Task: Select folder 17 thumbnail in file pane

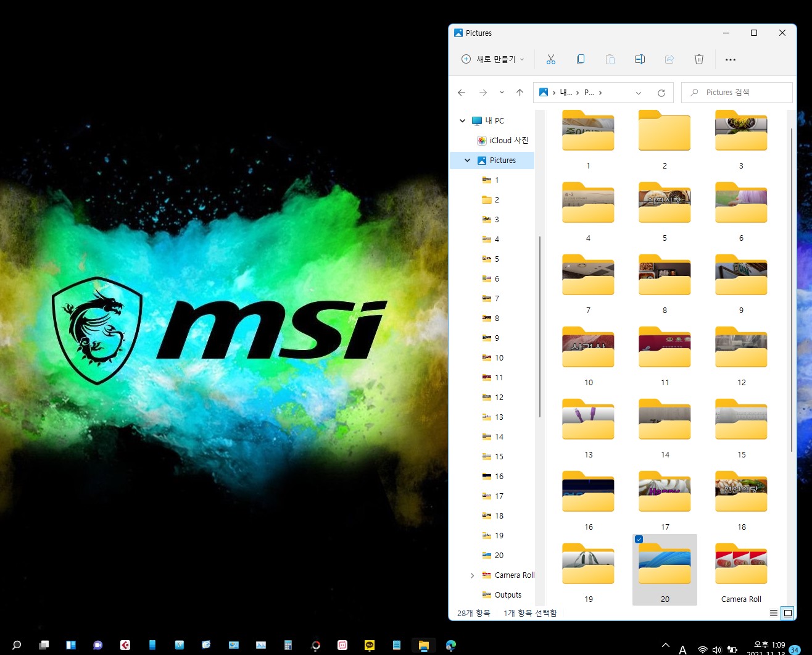Action: 665,492
